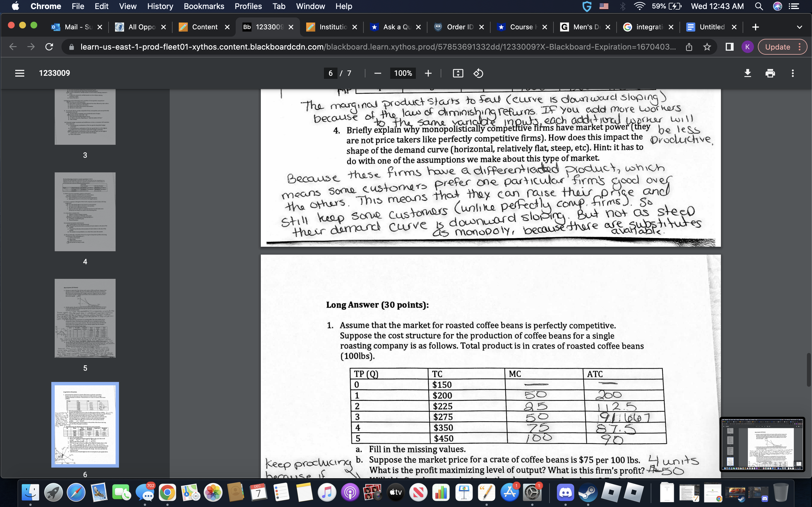Screen dimensions: 812x507
Task: Open Discord from the Dock
Action: point(566,492)
